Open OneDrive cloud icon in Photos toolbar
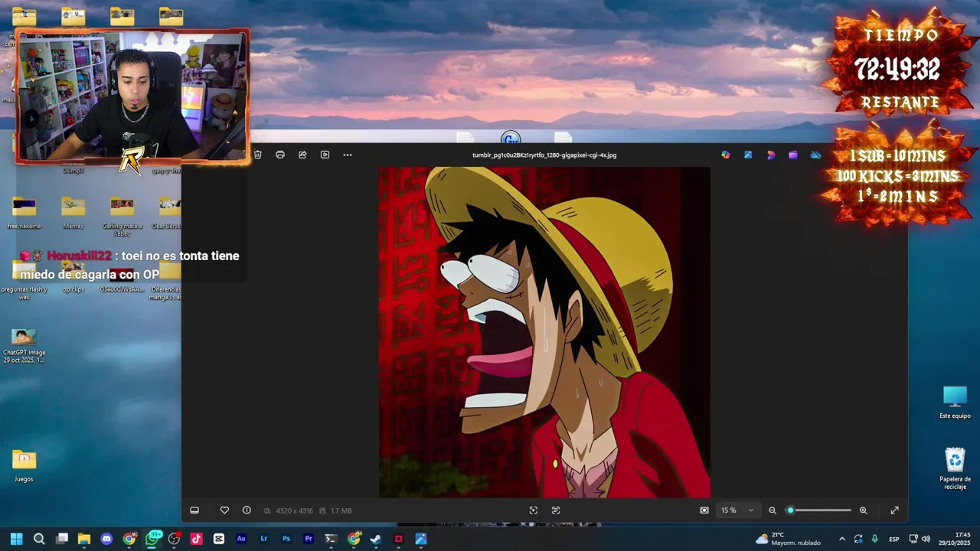This screenshot has width=980, height=551. [x=815, y=155]
